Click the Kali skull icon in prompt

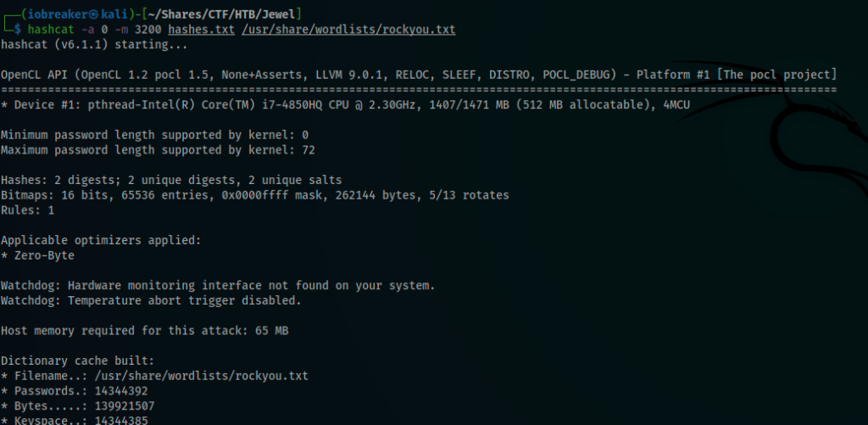pos(94,14)
